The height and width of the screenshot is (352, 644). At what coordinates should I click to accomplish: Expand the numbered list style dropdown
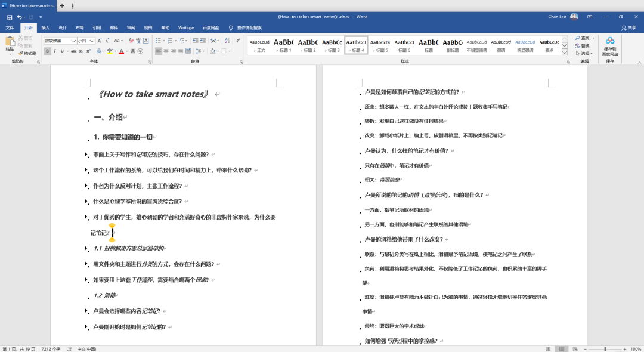tap(176, 41)
